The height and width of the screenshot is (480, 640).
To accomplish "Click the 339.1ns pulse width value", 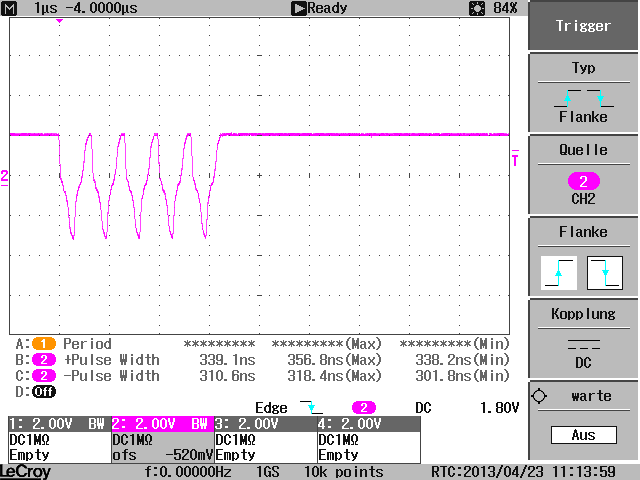I will [x=227, y=360].
